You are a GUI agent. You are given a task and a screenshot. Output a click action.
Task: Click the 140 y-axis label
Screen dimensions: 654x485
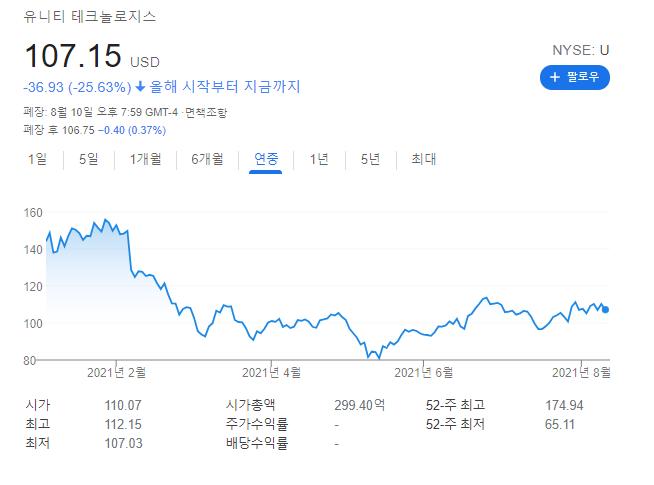coord(33,250)
